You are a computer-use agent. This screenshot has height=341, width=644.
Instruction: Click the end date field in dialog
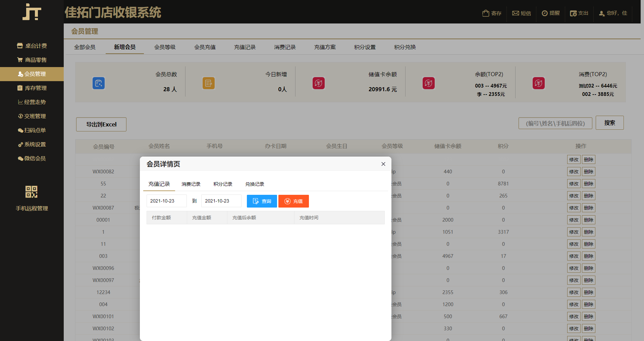(221, 201)
